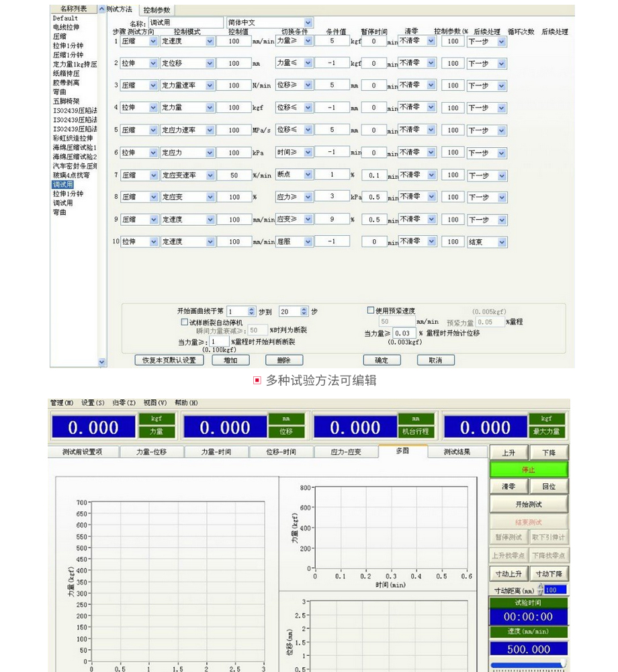Screen dimensions: 618x672
Task: Expand step 10 结束 post-action dropdown
Action: (x=502, y=242)
